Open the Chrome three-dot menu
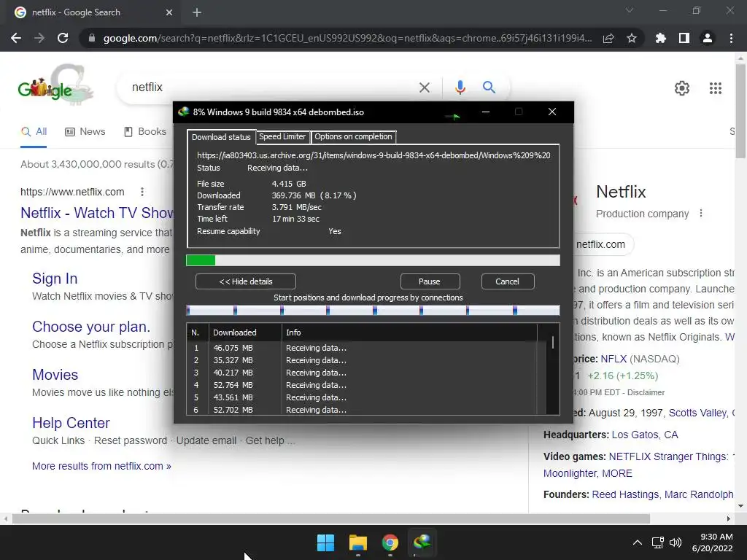This screenshot has height=560, width=747. coord(731,38)
